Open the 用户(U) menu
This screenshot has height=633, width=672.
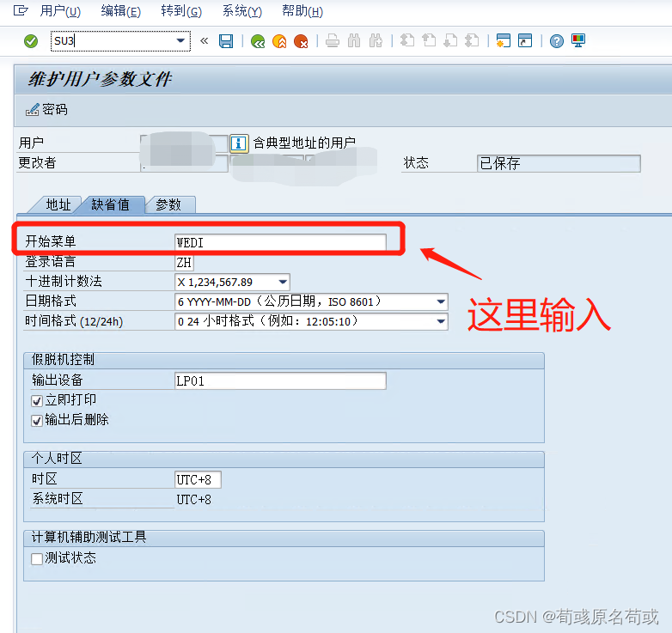[x=60, y=10]
